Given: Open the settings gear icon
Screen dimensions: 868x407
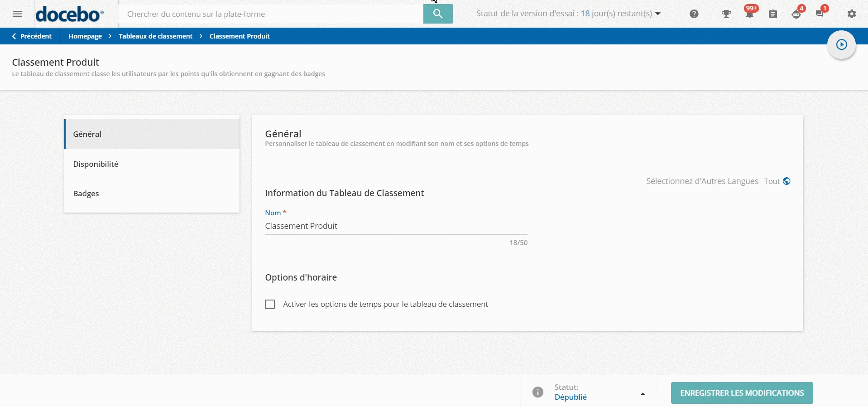Looking at the screenshot, I should click(x=852, y=14).
